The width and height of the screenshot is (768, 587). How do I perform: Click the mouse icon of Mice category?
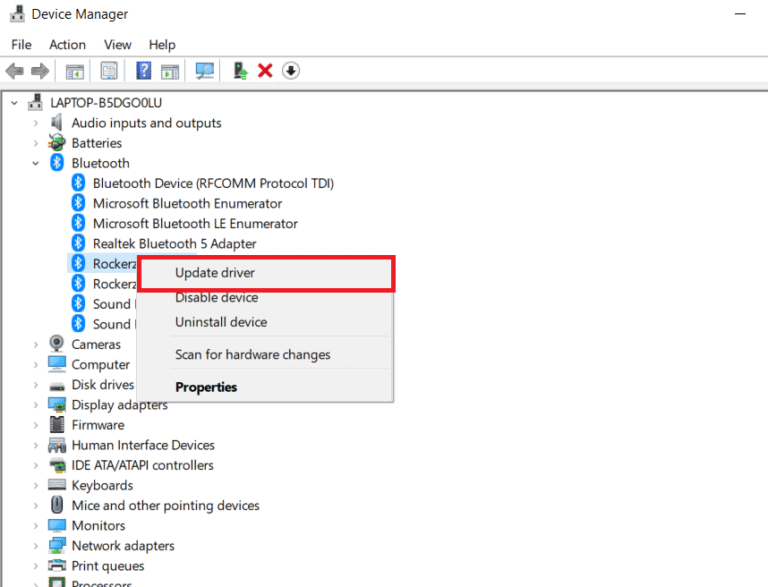57,505
